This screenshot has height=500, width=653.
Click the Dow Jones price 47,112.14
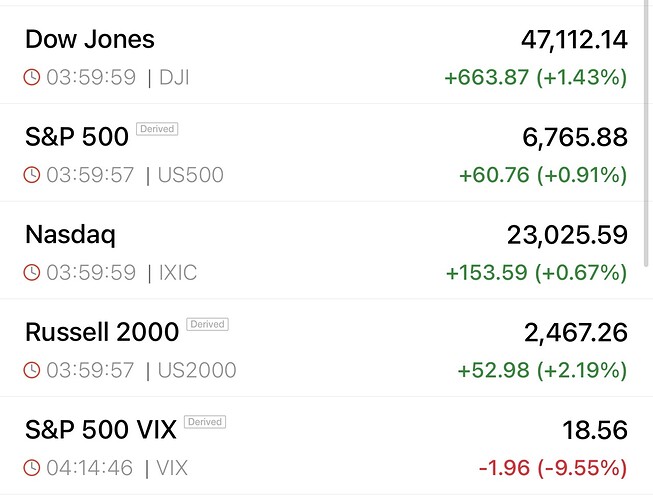pos(574,40)
